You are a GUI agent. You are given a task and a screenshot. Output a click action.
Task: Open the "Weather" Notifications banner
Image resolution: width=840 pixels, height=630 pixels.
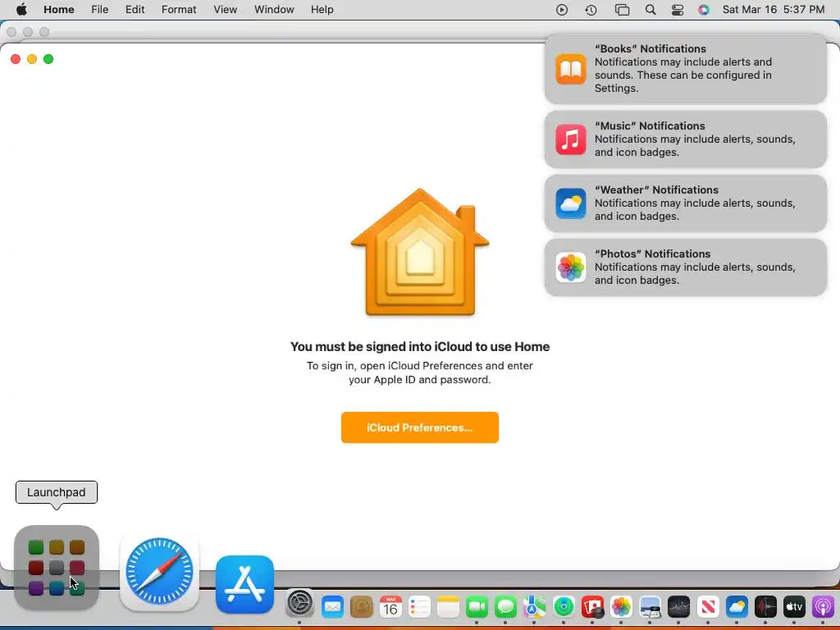coord(686,203)
